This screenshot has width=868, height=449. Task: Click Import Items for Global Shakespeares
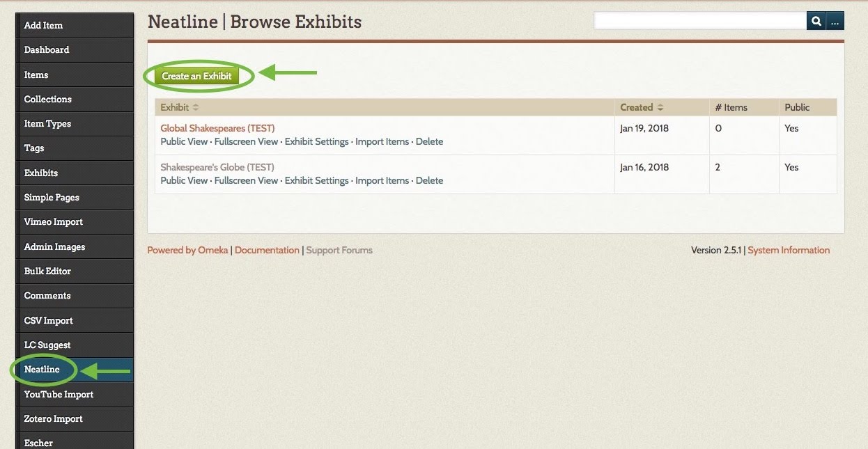pos(382,141)
